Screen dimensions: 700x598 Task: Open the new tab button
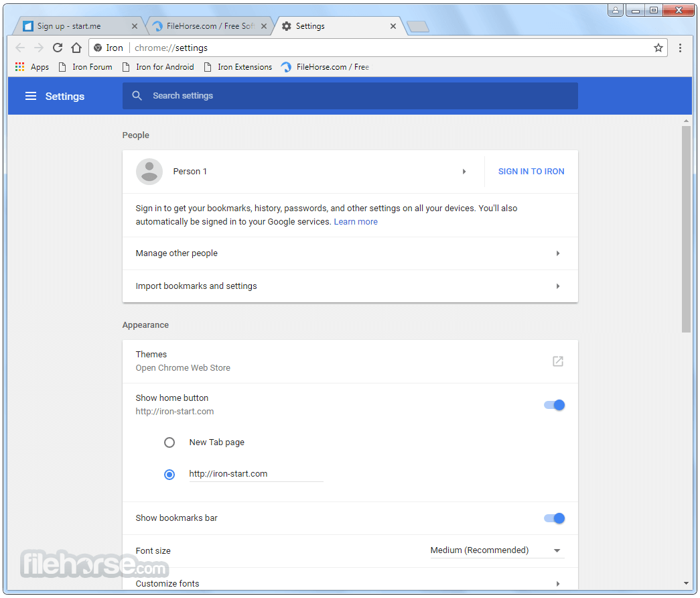click(418, 27)
